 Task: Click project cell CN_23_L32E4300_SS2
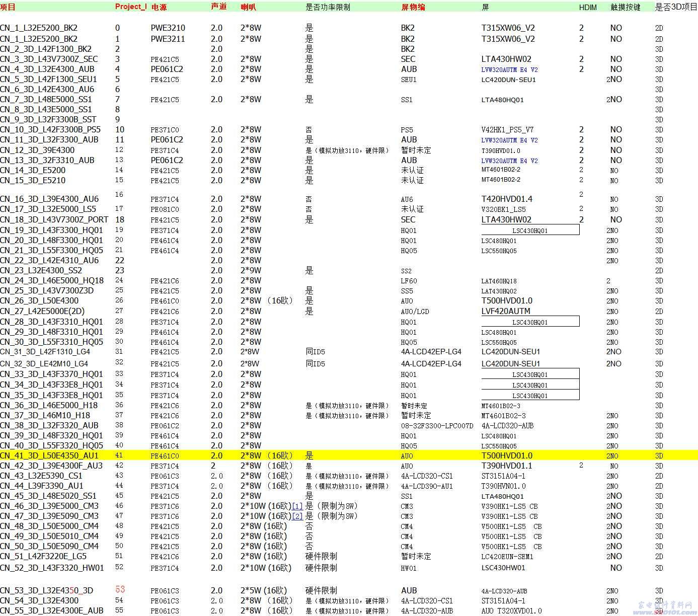[x=41, y=271]
